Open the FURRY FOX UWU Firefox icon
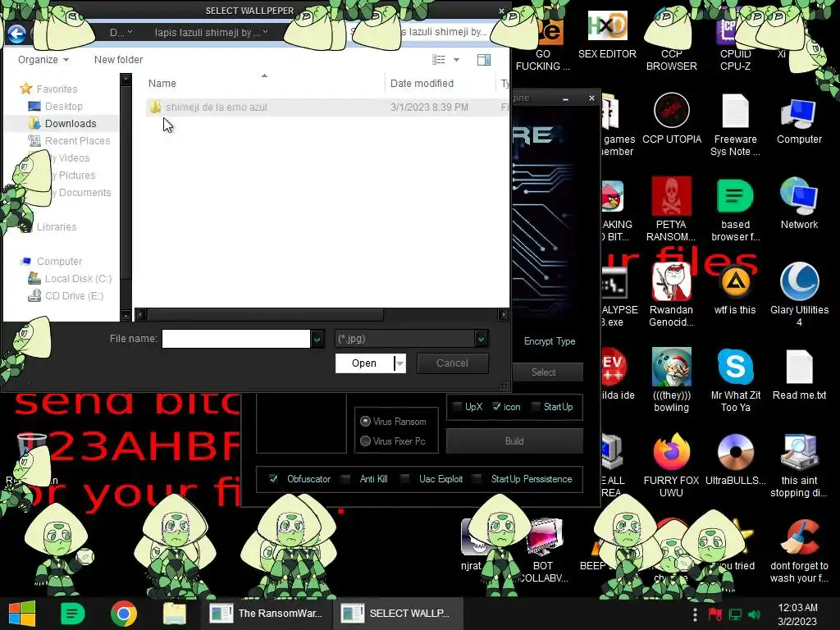 [671, 465]
